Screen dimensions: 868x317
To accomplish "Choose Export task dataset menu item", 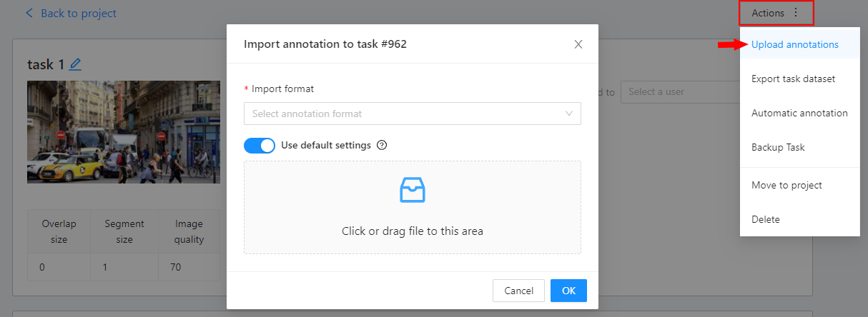I will click(793, 79).
